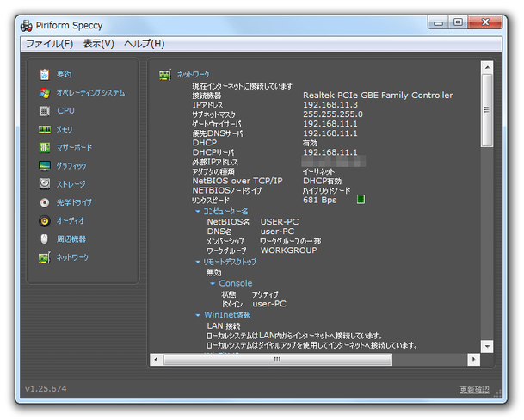Go to グラフィック section label

(71, 166)
